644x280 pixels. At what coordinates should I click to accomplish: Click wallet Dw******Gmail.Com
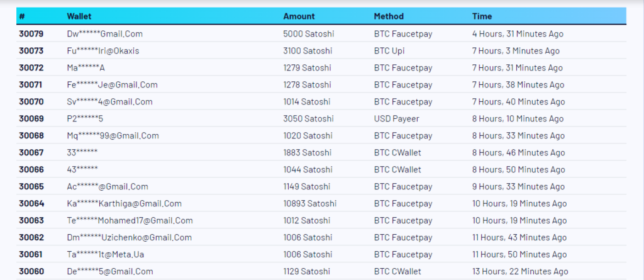point(105,34)
